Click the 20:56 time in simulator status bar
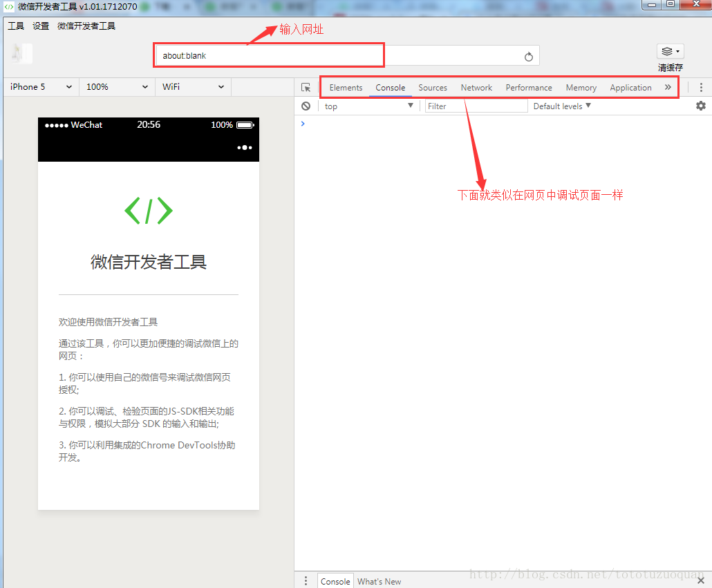The image size is (712, 588). click(x=149, y=125)
